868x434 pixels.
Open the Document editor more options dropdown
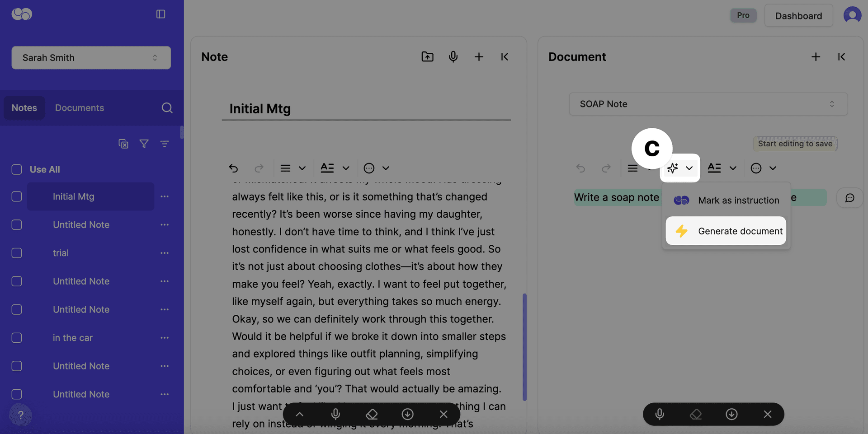click(764, 168)
